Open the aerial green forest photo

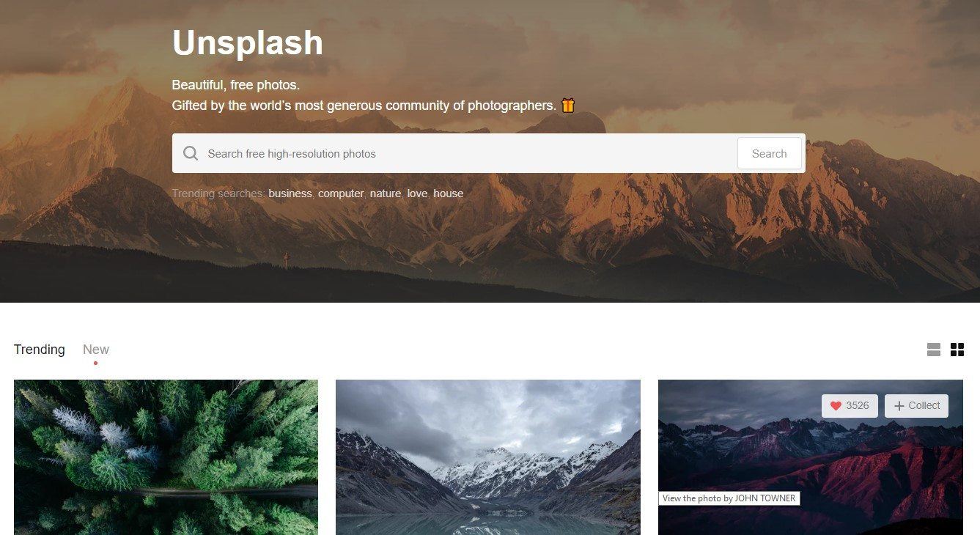click(166, 457)
